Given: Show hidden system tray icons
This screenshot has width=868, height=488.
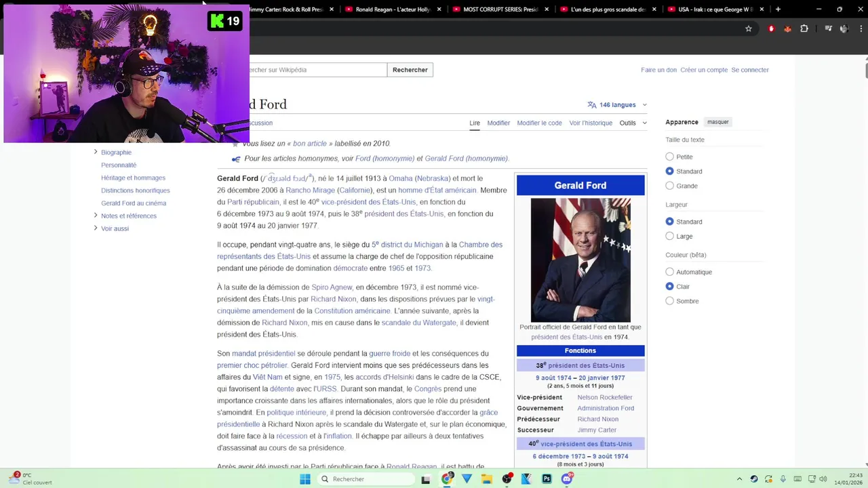Looking at the screenshot, I should (739, 479).
